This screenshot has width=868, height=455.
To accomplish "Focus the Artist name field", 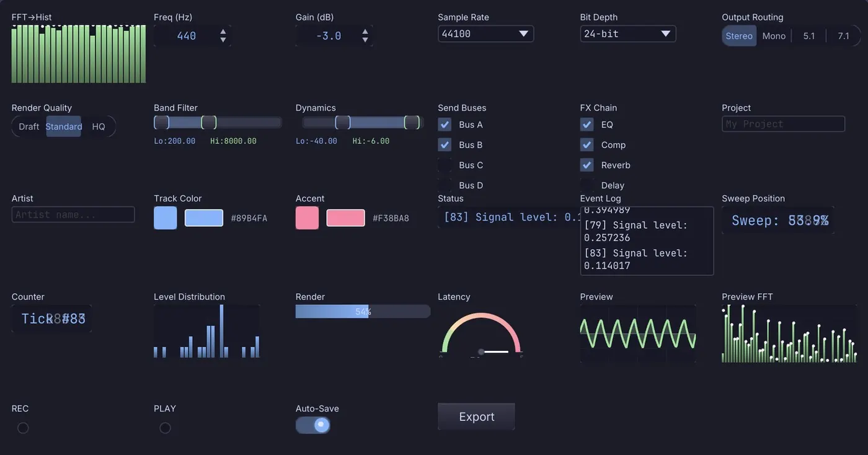I will pyautogui.click(x=73, y=214).
